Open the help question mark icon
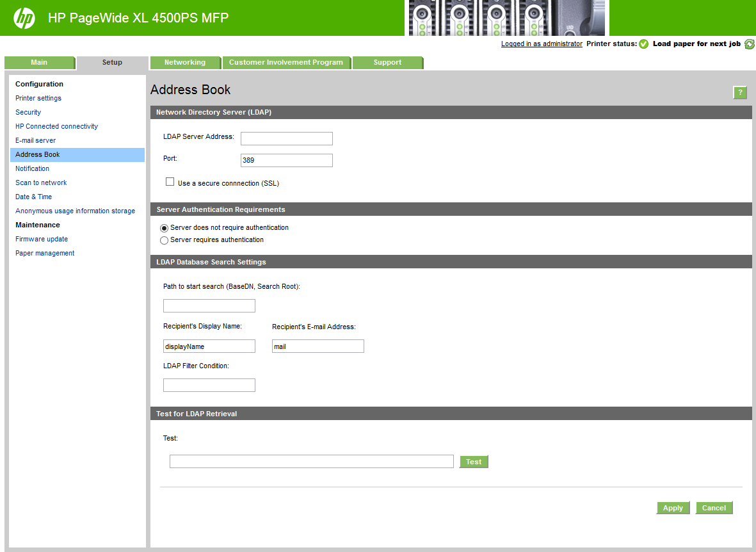 [x=739, y=92]
